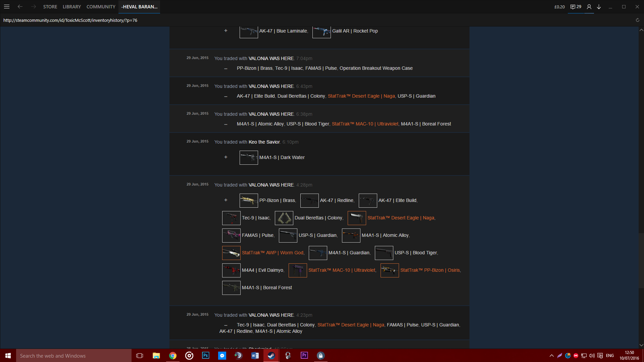
Task: Expand the Keo the Savior trade plus sign
Action: tap(226, 157)
